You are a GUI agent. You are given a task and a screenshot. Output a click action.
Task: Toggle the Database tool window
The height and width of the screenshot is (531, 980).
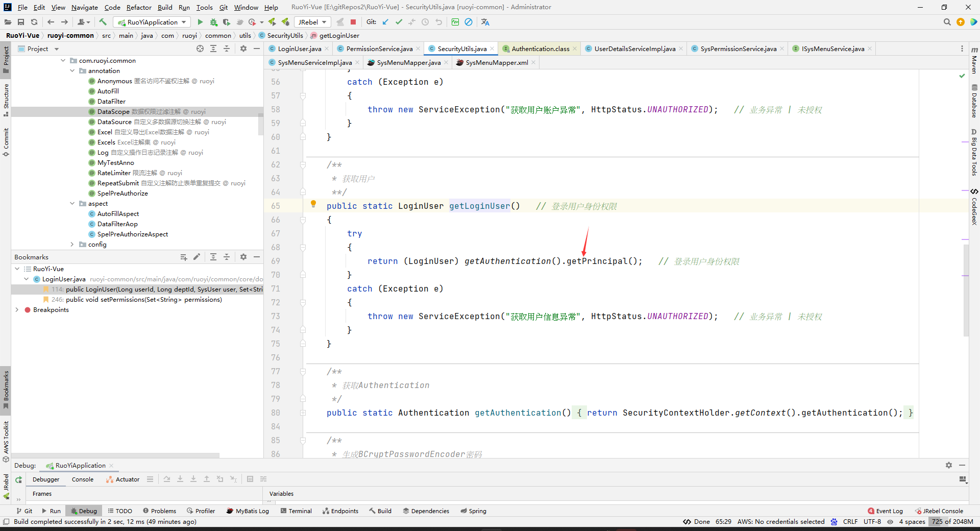click(x=974, y=101)
